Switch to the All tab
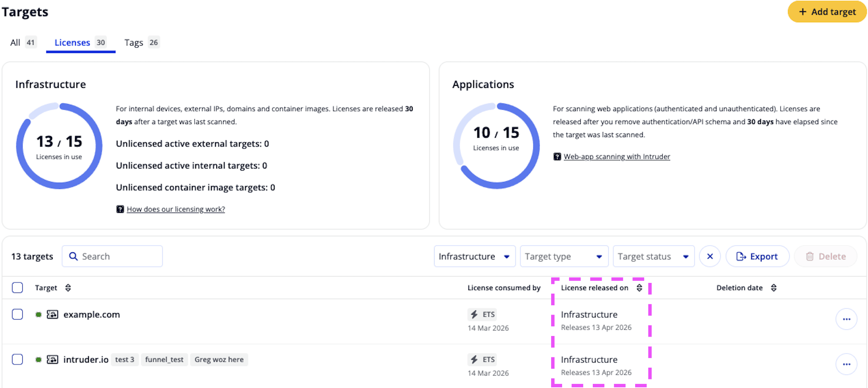 point(23,42)
